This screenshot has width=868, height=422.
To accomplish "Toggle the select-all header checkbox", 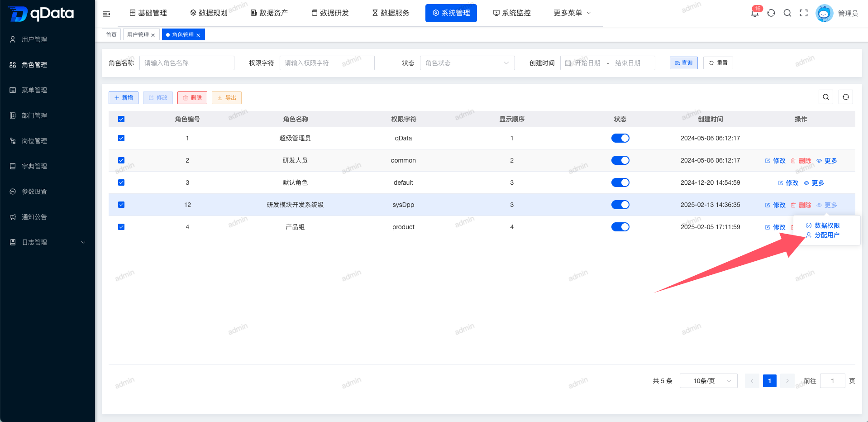I will (x=121, y=119).
